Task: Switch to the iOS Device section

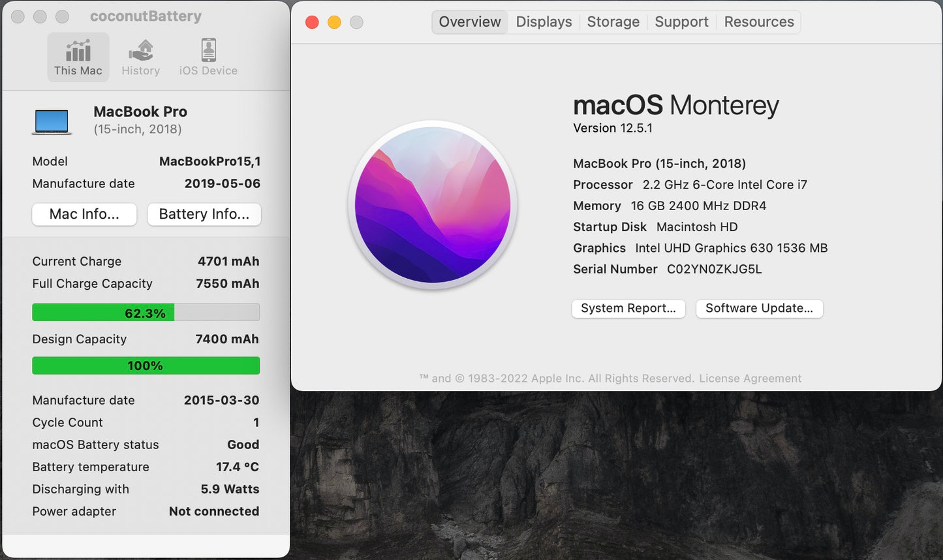Action: click(207, 56)
